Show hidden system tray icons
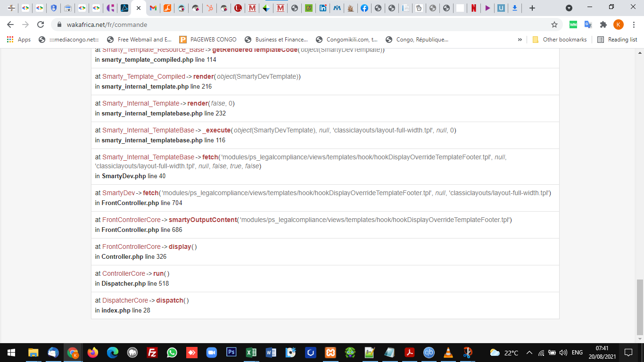This screenshot has width=644, height=362. point(529,353)
